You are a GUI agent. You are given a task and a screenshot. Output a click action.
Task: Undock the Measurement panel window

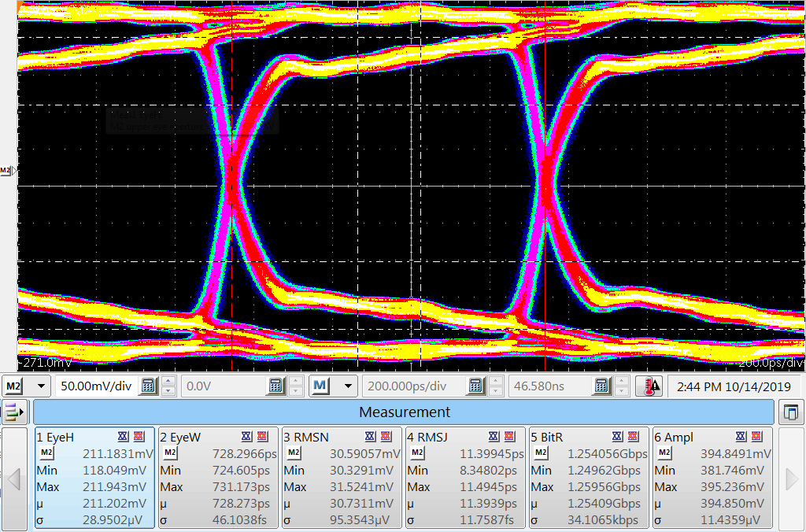tap(790, 412)
